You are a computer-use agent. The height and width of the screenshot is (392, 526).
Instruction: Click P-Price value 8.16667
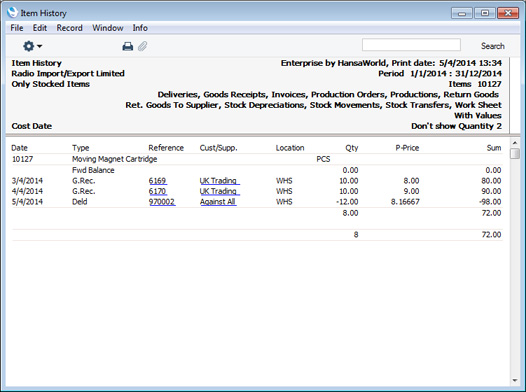click(x=405, y=202)
